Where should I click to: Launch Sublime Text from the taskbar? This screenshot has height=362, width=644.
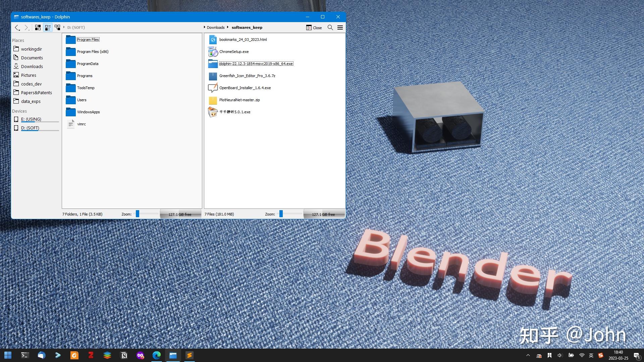pyautogui.click(x=190, y=355)
